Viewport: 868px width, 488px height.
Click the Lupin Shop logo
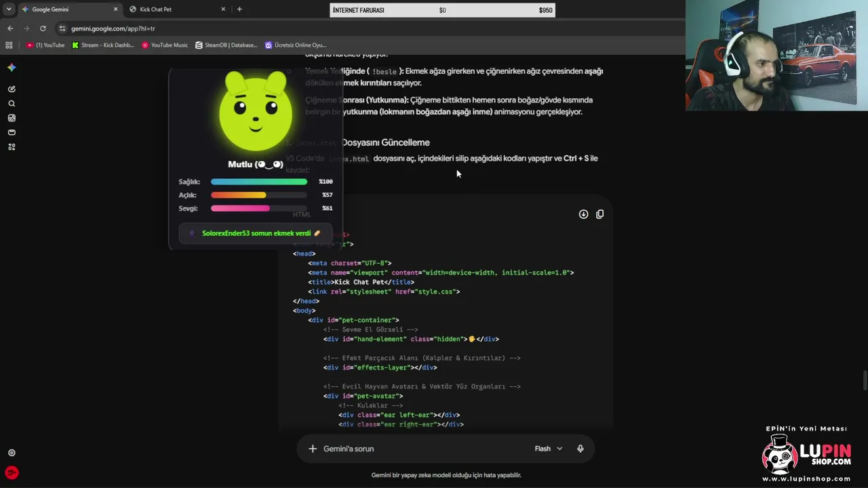[x=807, y=453]
